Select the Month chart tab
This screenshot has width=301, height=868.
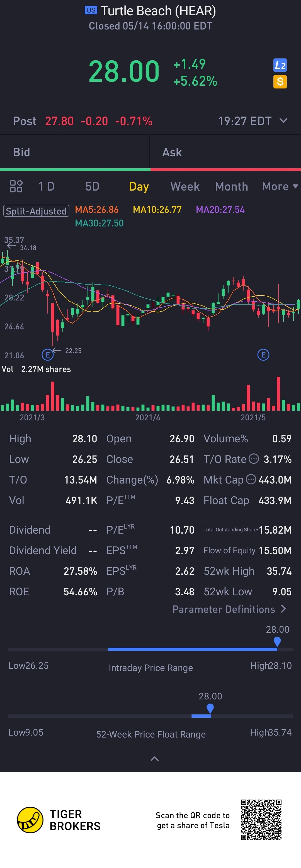click(x=232, y=186)
